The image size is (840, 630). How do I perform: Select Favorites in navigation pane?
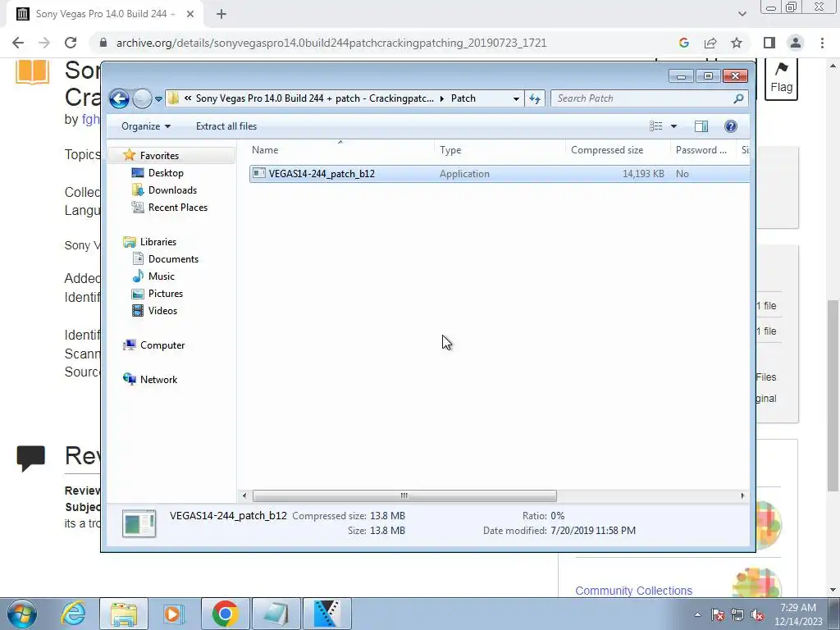[159, 155]
